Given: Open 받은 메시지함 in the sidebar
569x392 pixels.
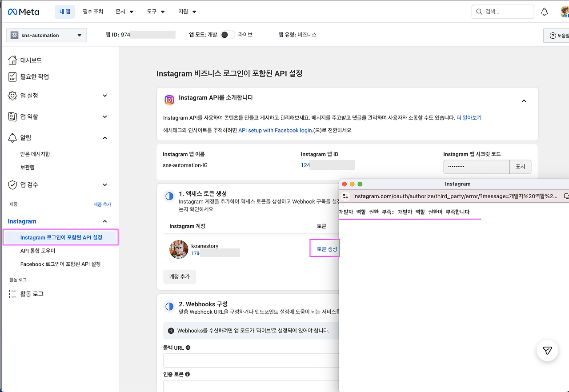Looking at the screenshot, I should 35,154.
